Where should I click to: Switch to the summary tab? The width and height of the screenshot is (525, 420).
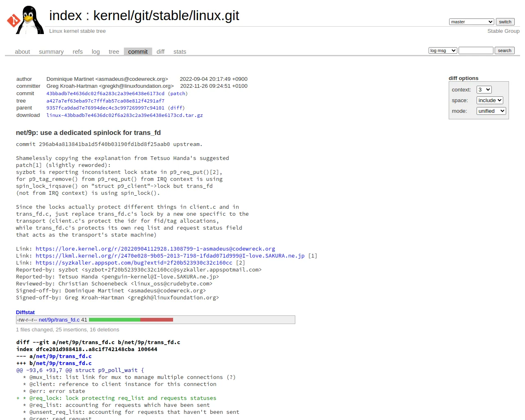(x=51, y=52)
